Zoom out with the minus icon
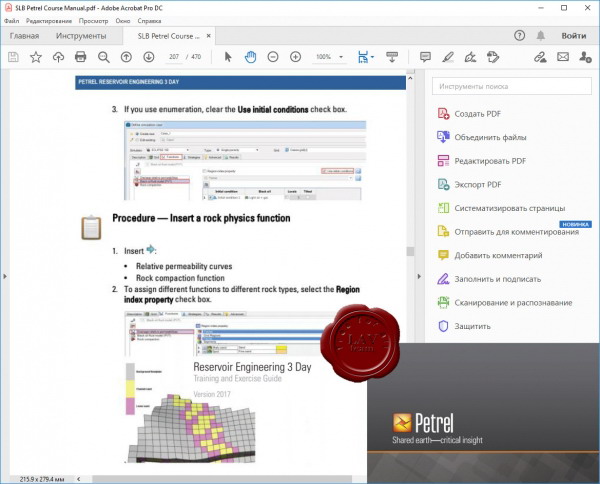The height and width of the screenshot is (484, 600). [x=273, y=57]
